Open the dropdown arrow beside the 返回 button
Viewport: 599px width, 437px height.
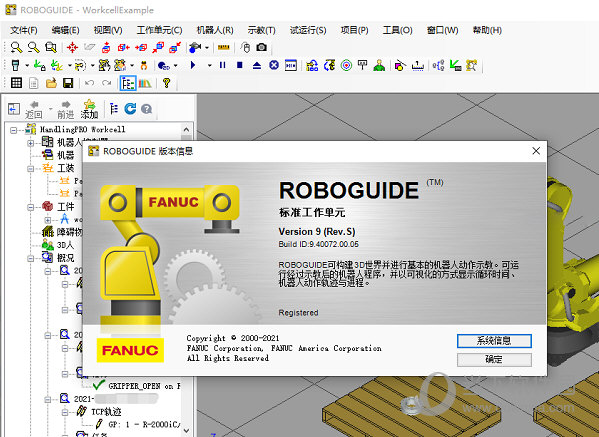click(50, 109)
